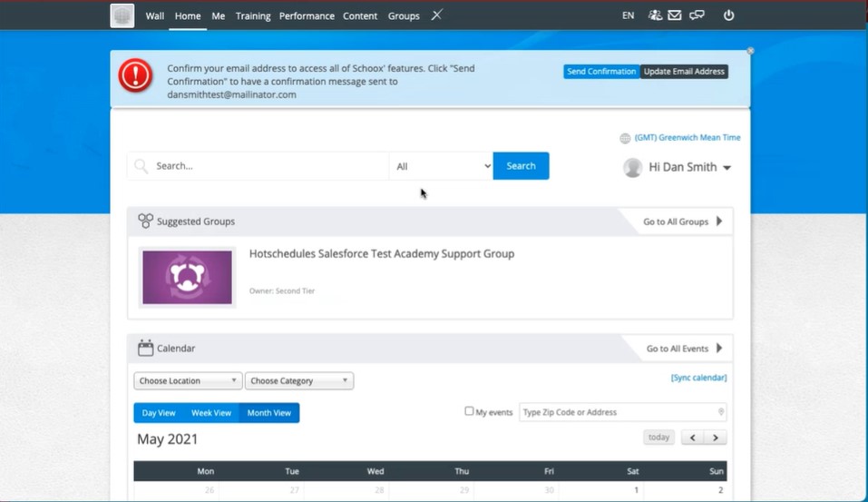Expand the Choose Location dropdown
This screenshot has width=868, height=502.
click(x=188, y=381)
